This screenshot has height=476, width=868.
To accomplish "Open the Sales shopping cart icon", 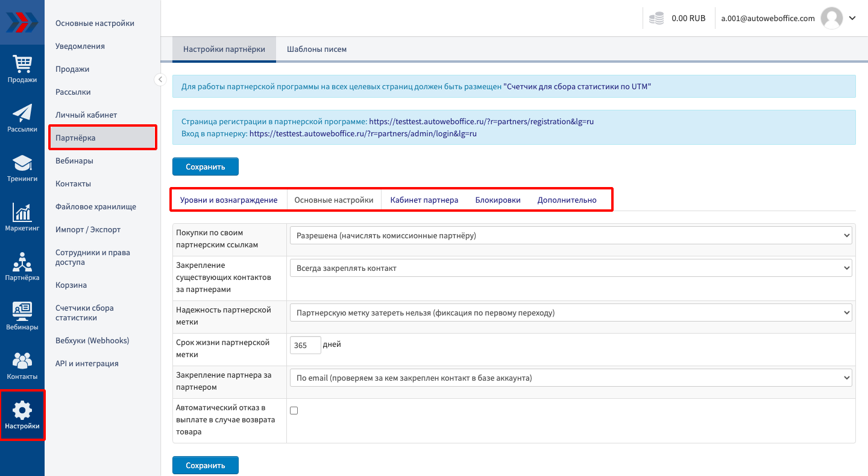I will tap(22, 64).
